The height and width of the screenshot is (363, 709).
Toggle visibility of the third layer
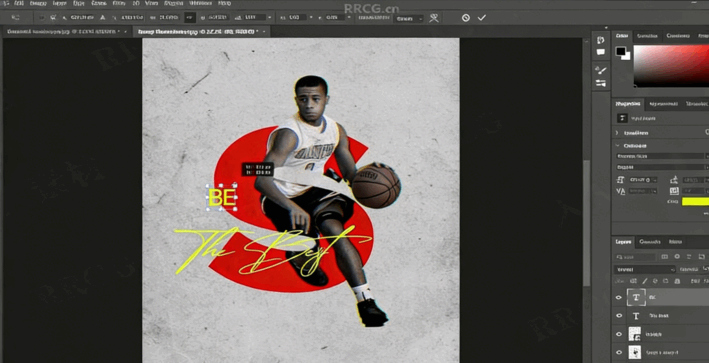coord(619,334)
